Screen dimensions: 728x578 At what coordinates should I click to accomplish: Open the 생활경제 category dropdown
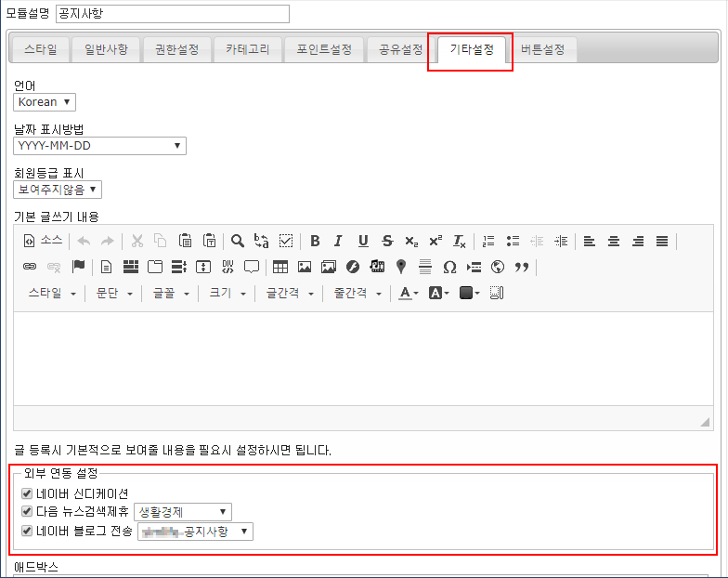pos(183,512)
